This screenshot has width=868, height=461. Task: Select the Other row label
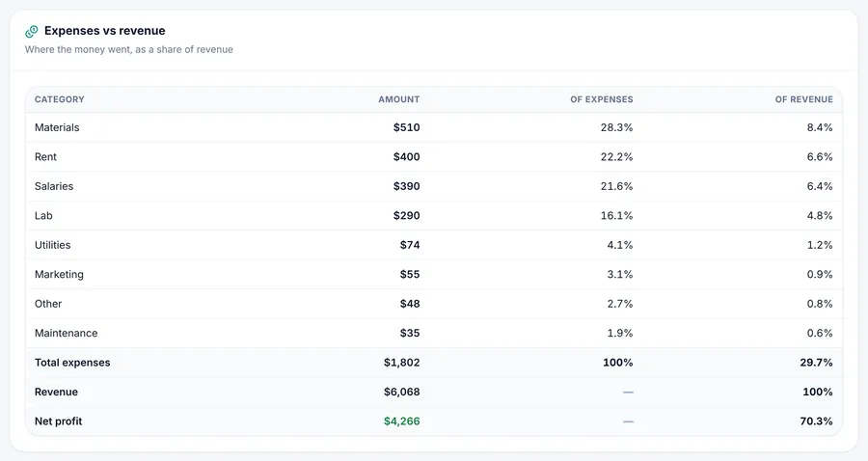(48, 303)
